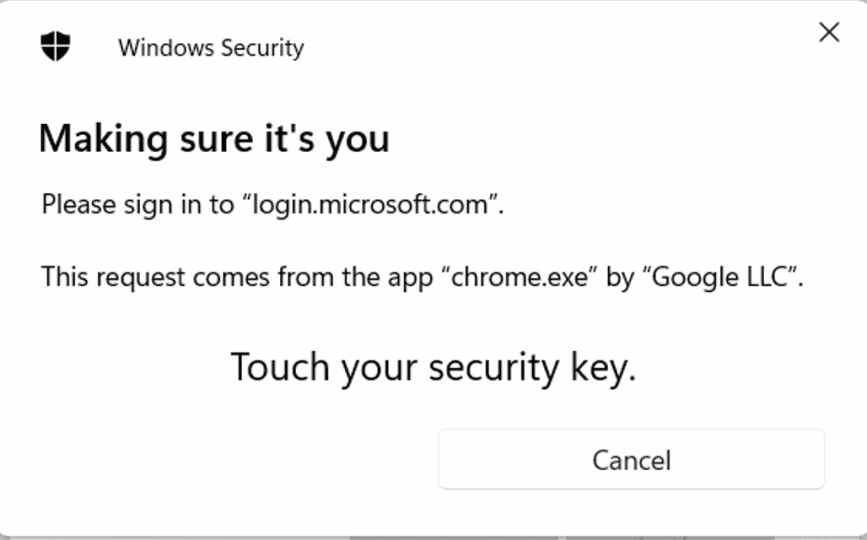Click the word "Security" in the title
This screenshot has width=867, height=540.
(x=261, y=48)
